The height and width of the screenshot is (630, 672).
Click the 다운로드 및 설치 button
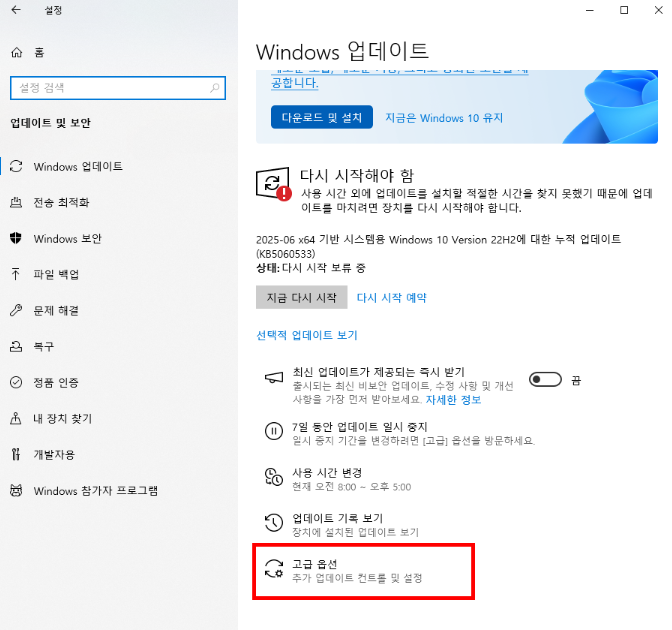322,117
